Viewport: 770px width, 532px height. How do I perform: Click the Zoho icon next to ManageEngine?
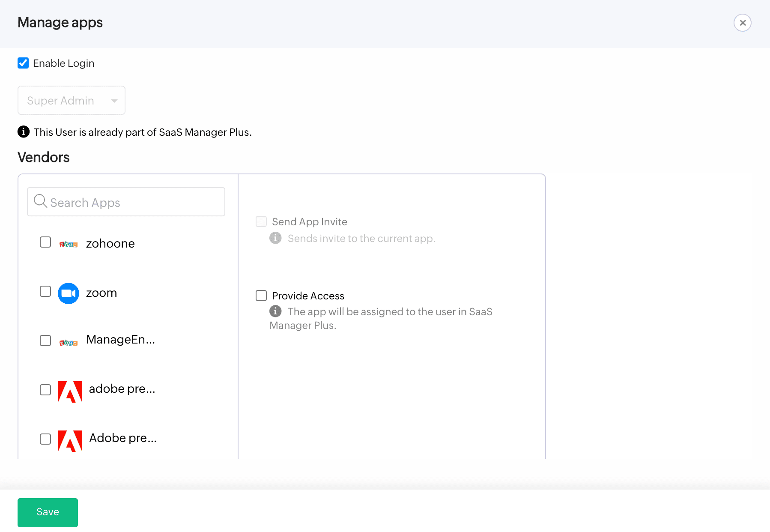68,342
